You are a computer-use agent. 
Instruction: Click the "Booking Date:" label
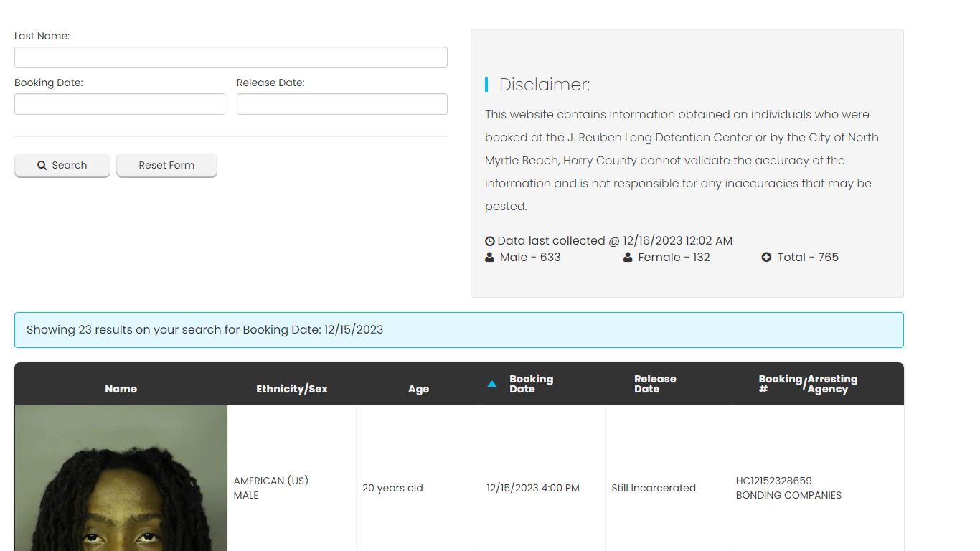coord(49,83)
